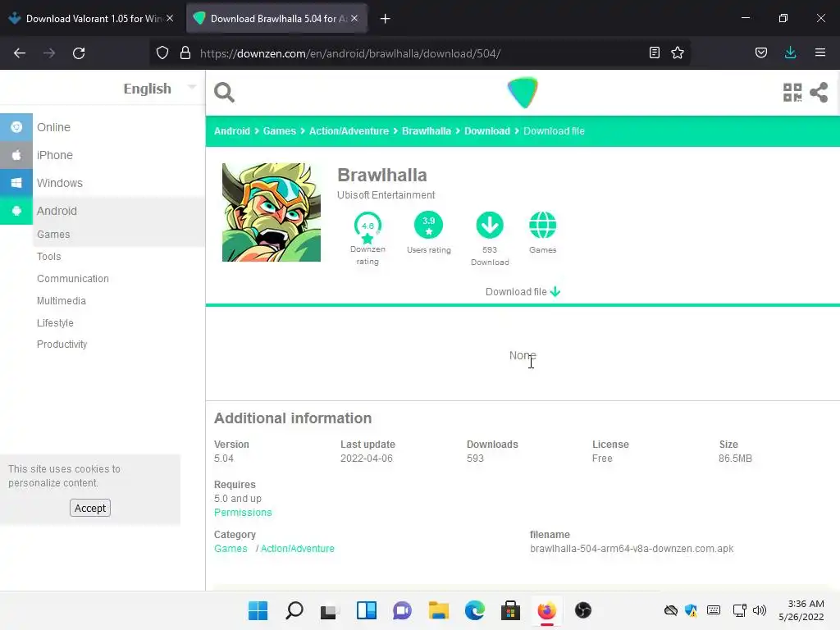Screen dimensions: 840x630
Task: Show the QR code for this page
Action: 792,92
